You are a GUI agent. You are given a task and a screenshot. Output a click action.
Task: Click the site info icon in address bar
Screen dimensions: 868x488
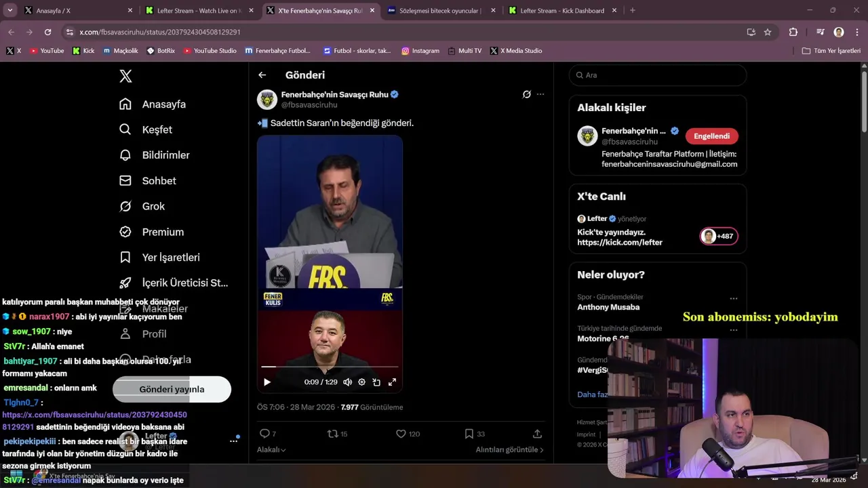(69, 32)
